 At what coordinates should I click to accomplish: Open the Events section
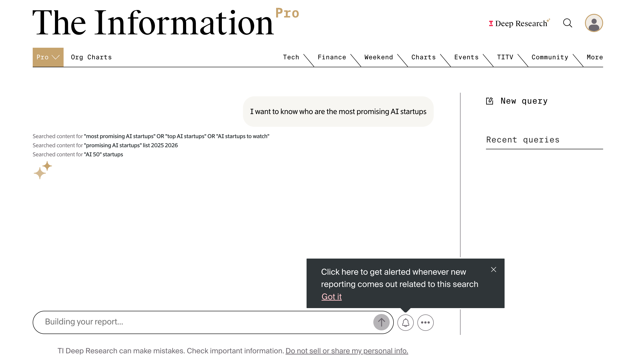point(466,57)
